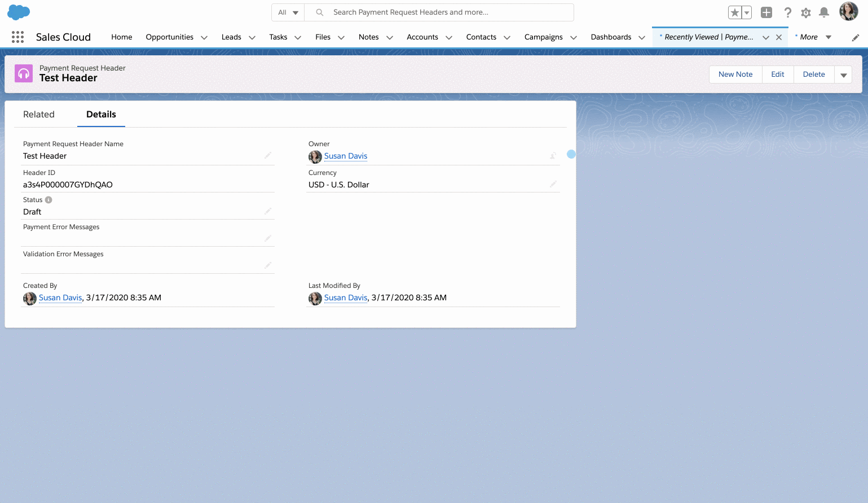Open the Leads tab

[x=231, y=37]
